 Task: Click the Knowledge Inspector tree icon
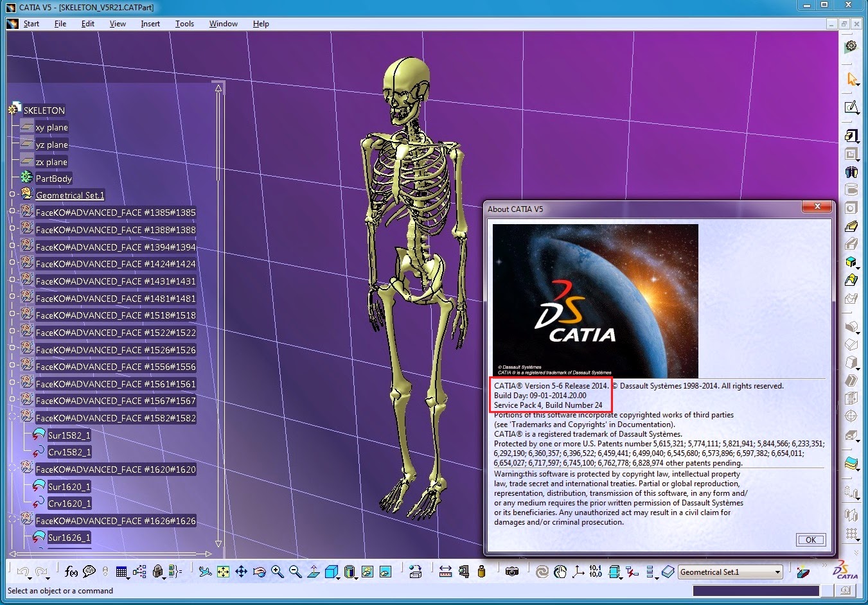coord(139,572)
